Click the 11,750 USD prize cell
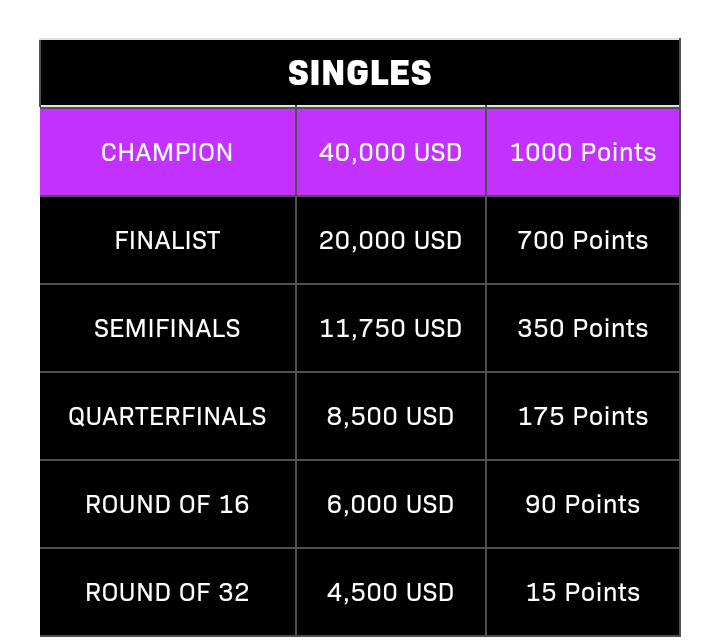The width and height of the screenshot is (712, 643). 391,328
